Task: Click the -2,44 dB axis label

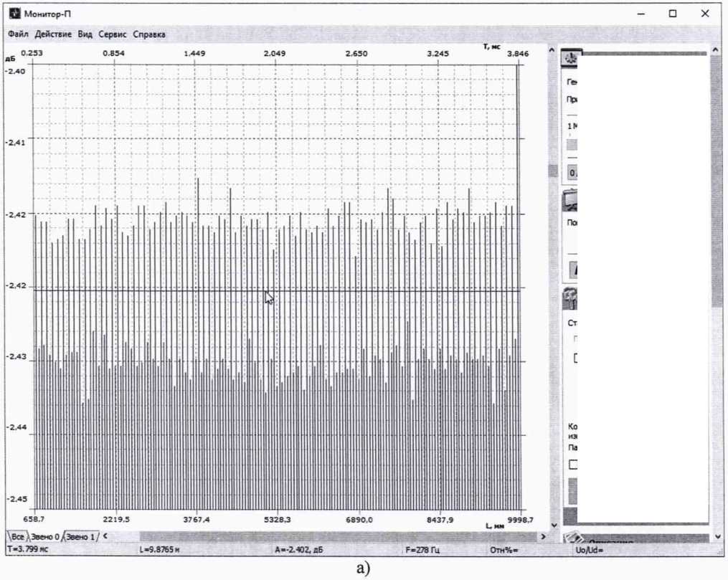Action: point(15,427)
